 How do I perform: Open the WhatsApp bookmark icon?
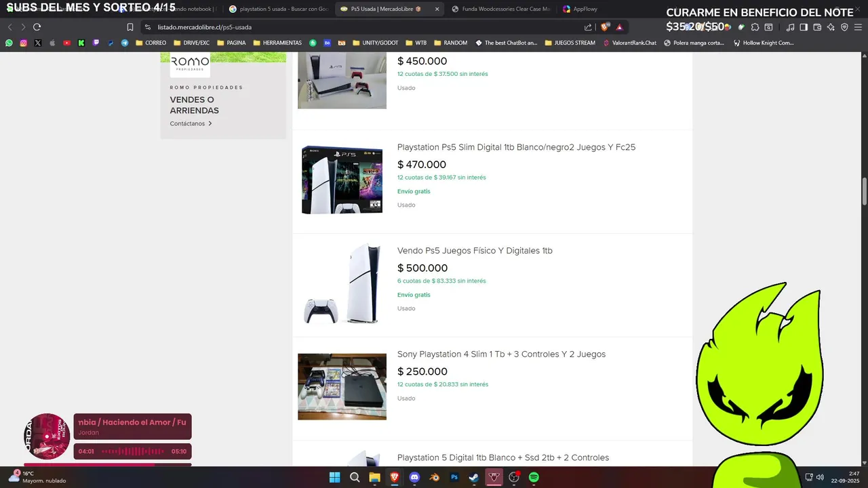point(9,43)
